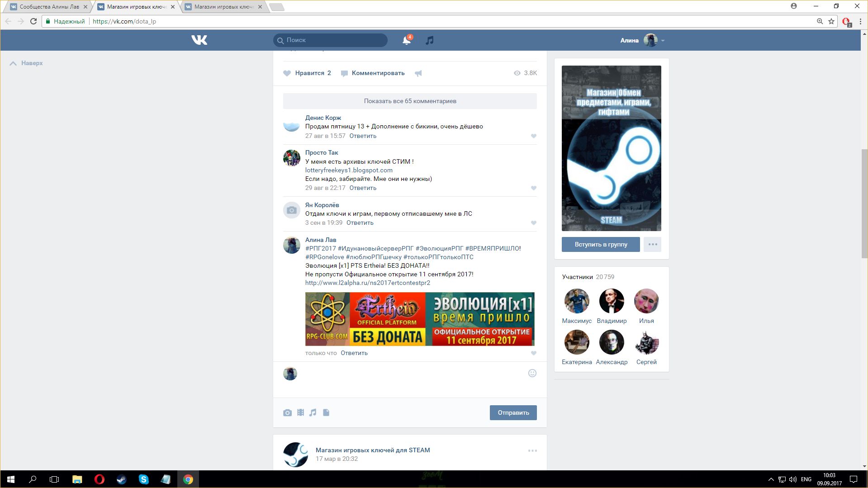
Task: Open Магазин игровых ключей для STEAM post author
Action: [x=373, y=450]
